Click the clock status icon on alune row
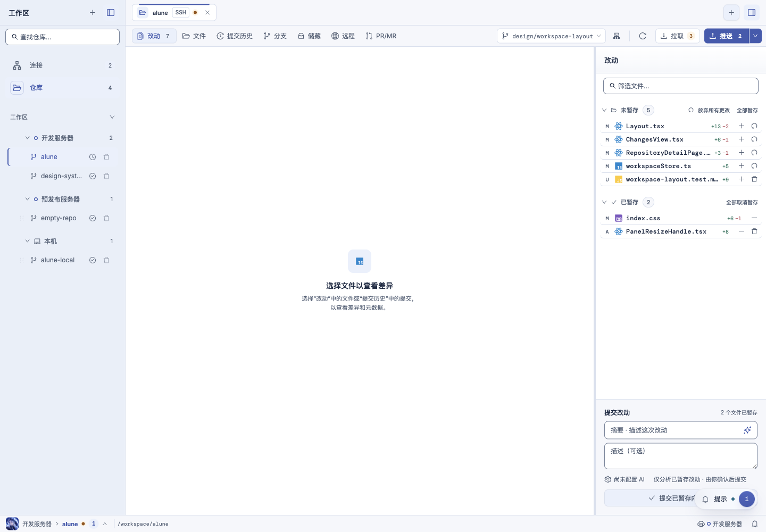 93,157
